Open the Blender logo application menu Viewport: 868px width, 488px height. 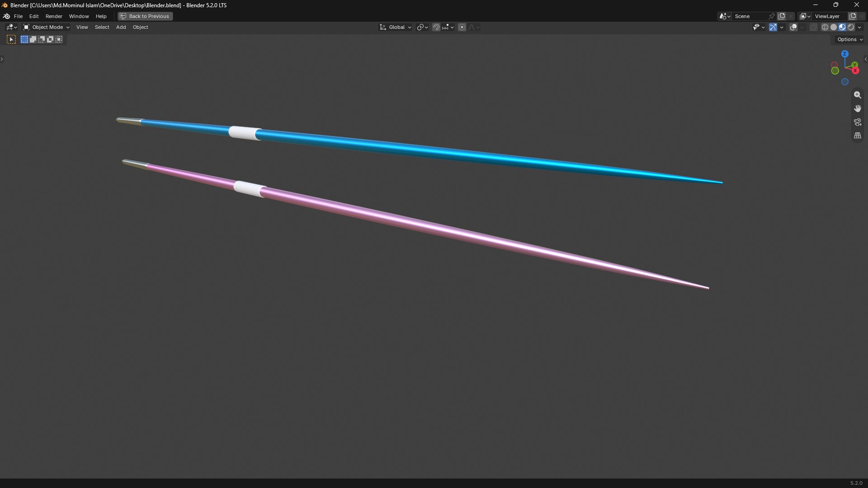6,16
